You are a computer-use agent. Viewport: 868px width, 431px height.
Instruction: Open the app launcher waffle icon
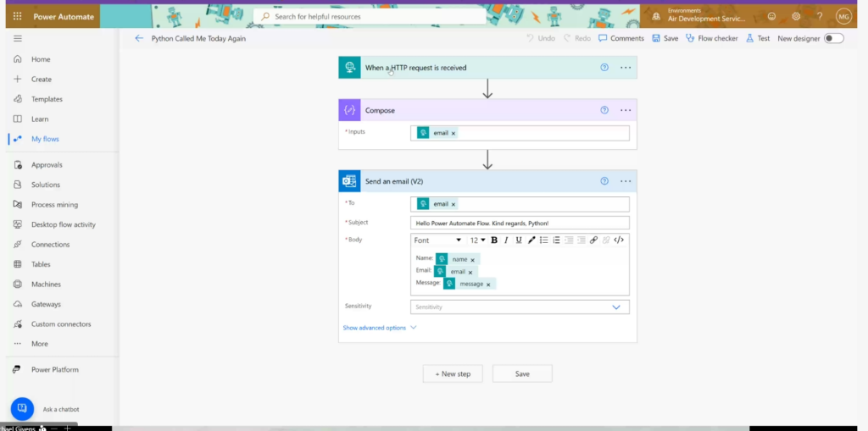click(17, 16)
